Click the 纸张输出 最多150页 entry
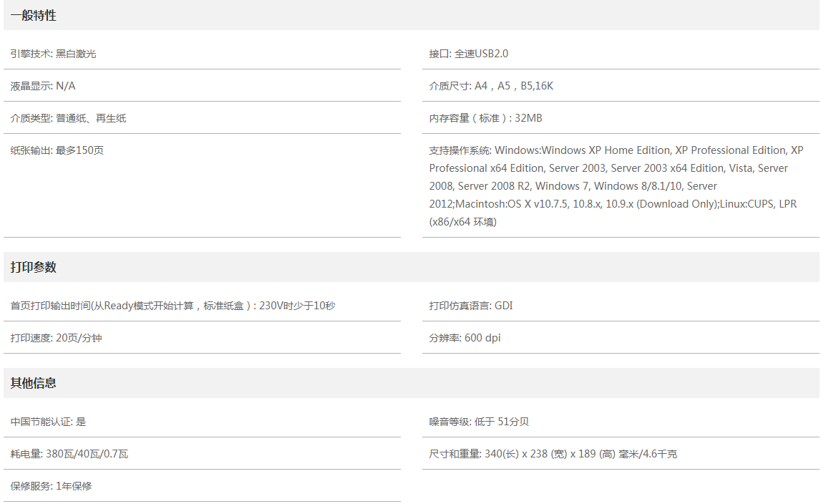The width and height of the screenshot is (821, 504). coord(57,150)
